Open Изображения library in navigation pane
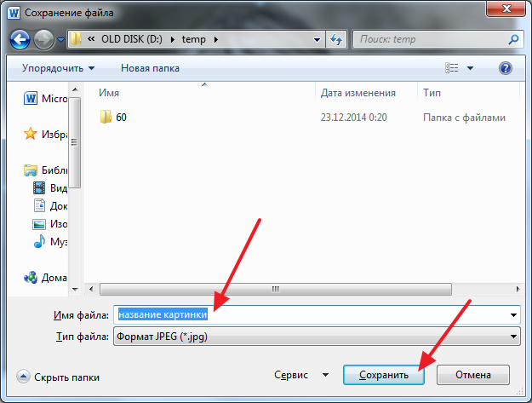Viewport: 532px width, 403px height. pyautogui.click(x=50, y=224)
